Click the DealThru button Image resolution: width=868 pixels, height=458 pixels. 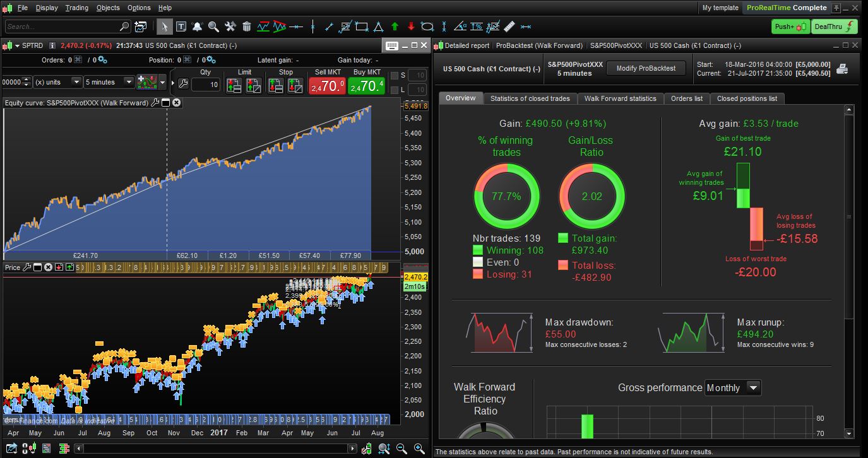point(835,26)
